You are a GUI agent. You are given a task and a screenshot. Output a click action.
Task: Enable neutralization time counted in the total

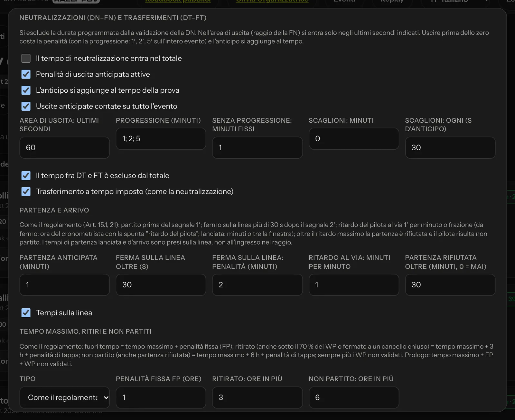26,58
